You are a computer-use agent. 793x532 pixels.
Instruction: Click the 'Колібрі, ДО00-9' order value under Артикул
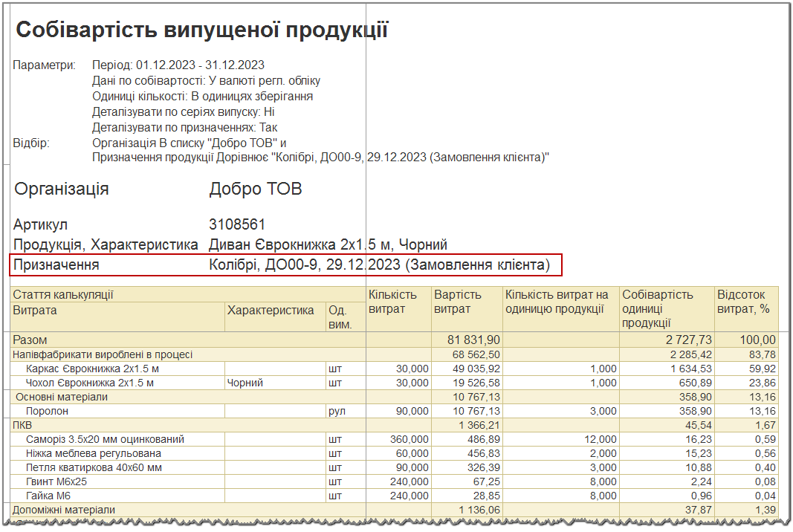[x=379, y=265]
